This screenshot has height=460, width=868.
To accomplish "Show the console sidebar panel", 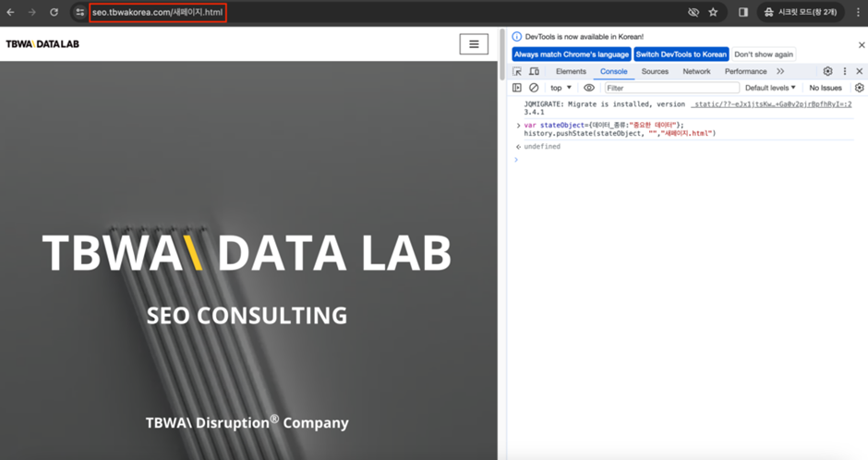I will (517, 88).
